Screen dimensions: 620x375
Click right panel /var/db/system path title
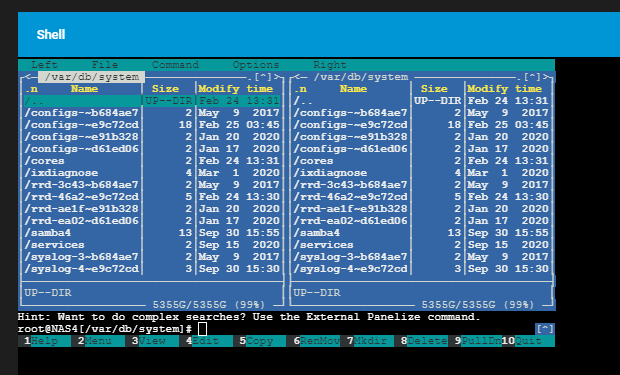361,77
